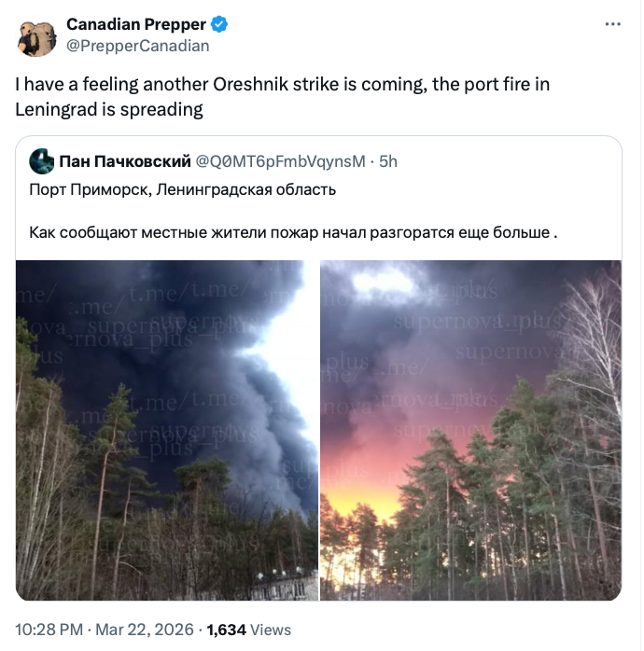Screen dimensions: 644x651
Task: Open Пан Пачковский's small round avatar
Action: point(41,161)
